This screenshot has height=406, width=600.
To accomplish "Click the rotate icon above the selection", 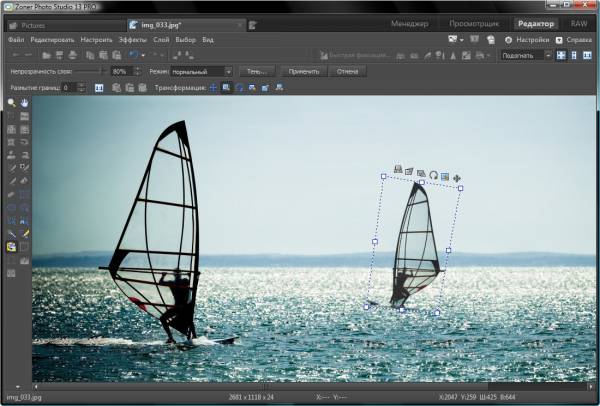I will click(x=434, y=175).
